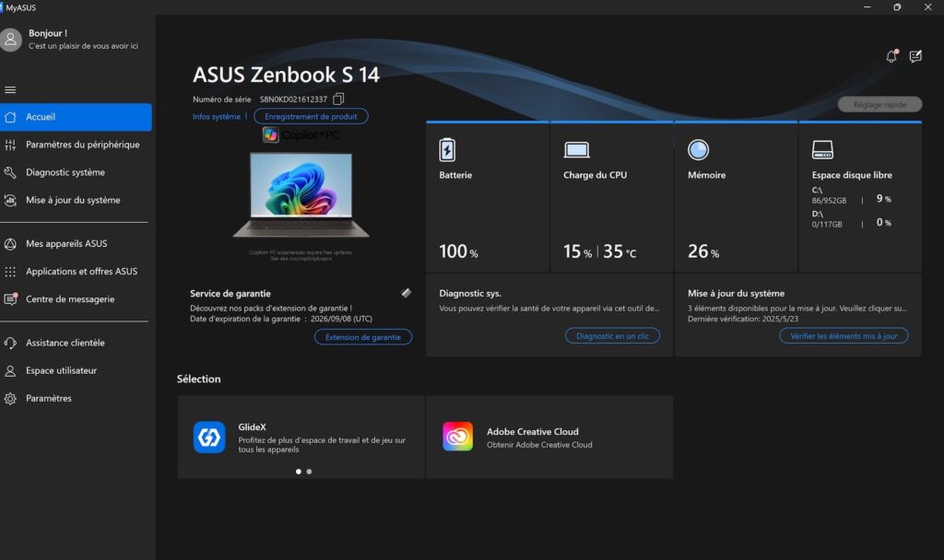Screen dimensions: 944x560
Task: Click the Infos système link
Action: [x=216, y=117]
